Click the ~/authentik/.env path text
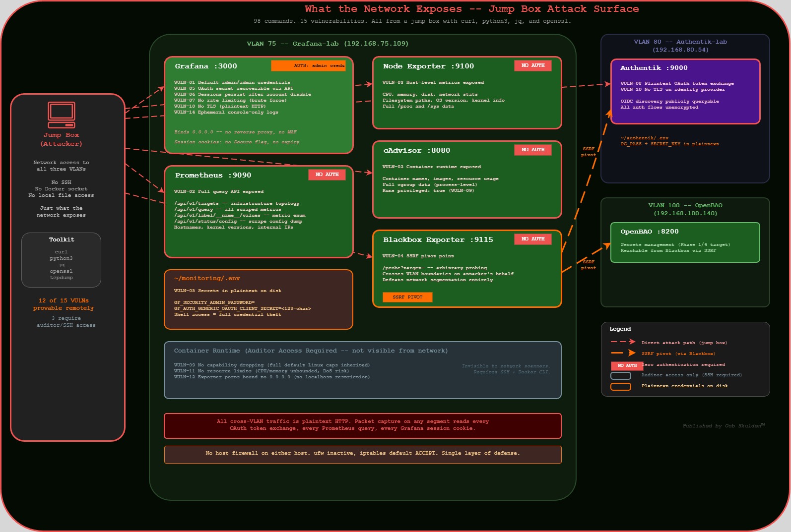The width and height of the screenshot is (791, 532). [x=644, y=138]
